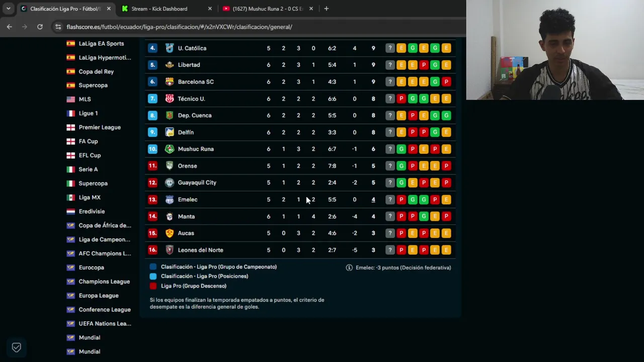
Task: Click the red P form badge for Barcelona SC
Action: tap(446, 81)
